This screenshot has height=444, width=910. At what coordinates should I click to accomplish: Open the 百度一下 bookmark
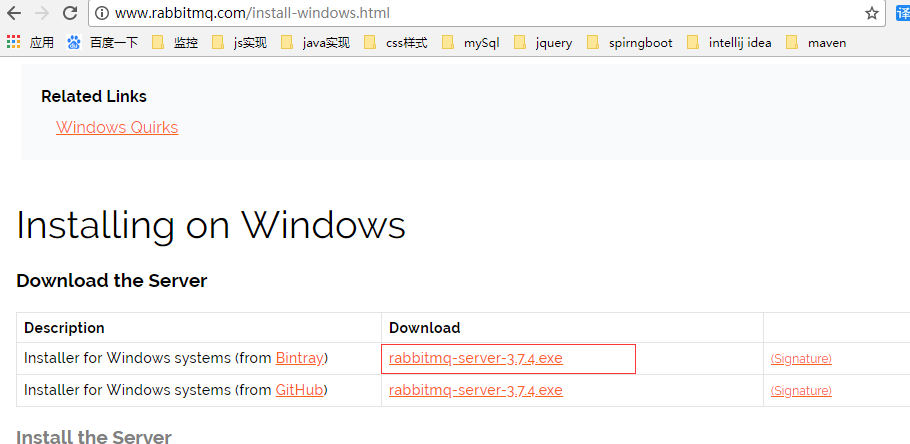coord(103,42)
